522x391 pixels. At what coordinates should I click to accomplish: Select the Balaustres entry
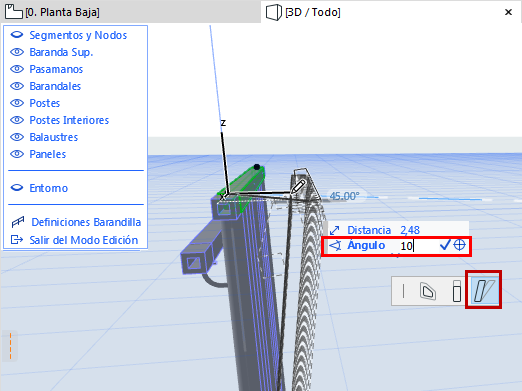coord(54,137)
